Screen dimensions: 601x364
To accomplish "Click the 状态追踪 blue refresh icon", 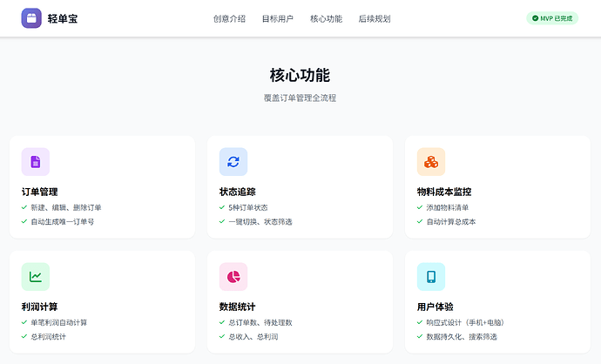I will pos(233,162).
